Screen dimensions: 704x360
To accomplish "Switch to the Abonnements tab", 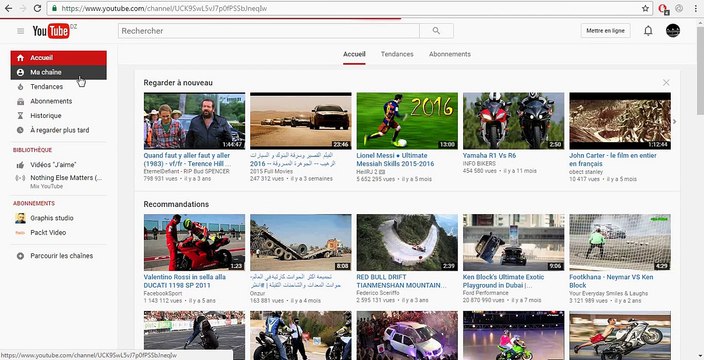I will pyautogui.click(x=449, y=54).
